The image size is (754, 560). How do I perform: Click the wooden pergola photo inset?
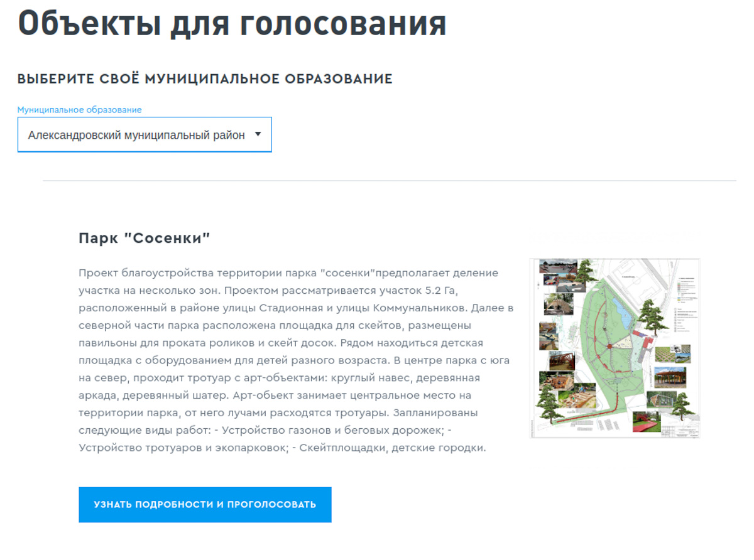670,377
